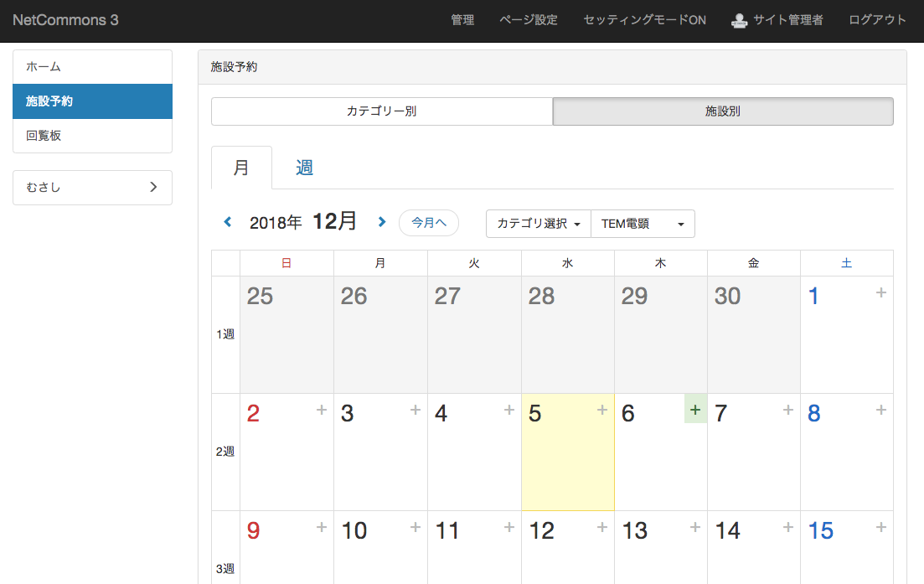Add a reservation on December 5
The height and width of the screenshot is (584, 924).
[601, 410]
